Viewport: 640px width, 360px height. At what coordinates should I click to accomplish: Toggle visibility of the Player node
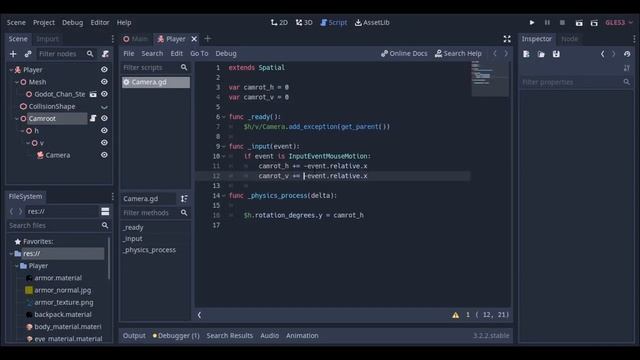pos(104,70)
